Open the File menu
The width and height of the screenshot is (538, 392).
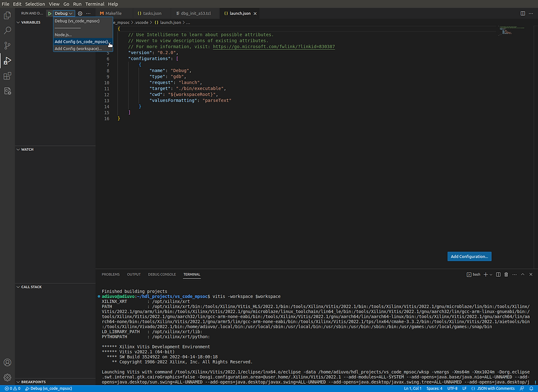[x=5, y=4]
